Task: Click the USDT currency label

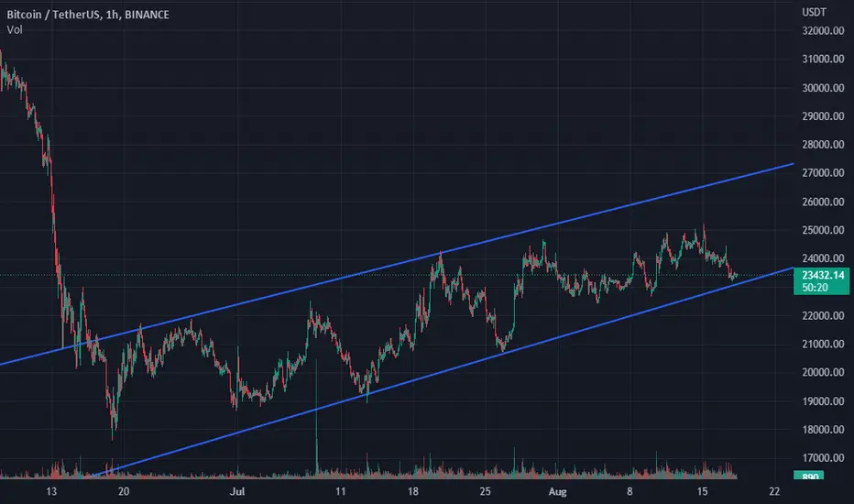Action: coord(814,12)
